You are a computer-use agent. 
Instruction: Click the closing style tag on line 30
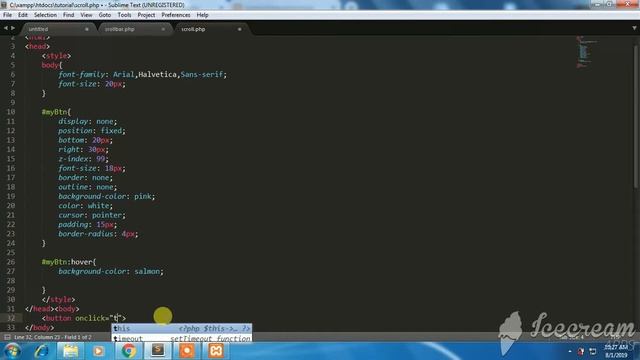pyautogui.click(x=58, y=300)
